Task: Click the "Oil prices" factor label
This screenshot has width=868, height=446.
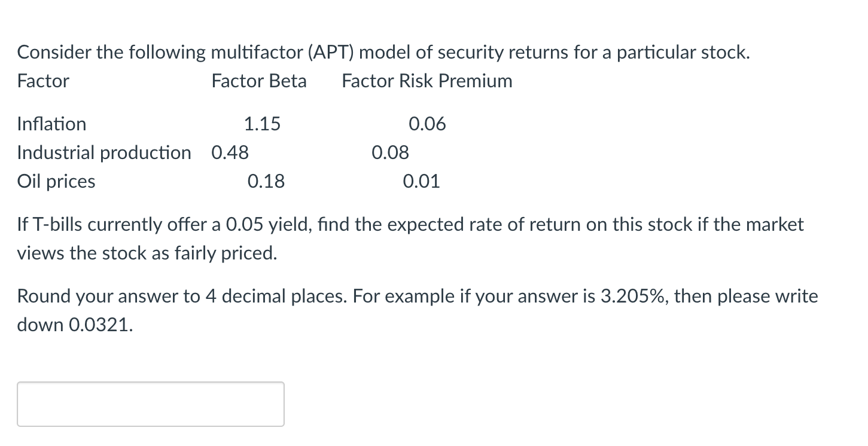Action: (56, 181)
